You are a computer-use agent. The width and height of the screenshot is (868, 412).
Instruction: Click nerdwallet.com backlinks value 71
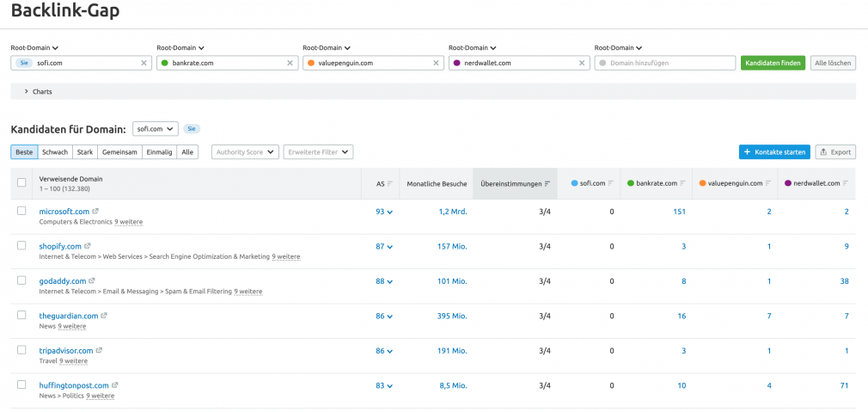click(844, 385)
